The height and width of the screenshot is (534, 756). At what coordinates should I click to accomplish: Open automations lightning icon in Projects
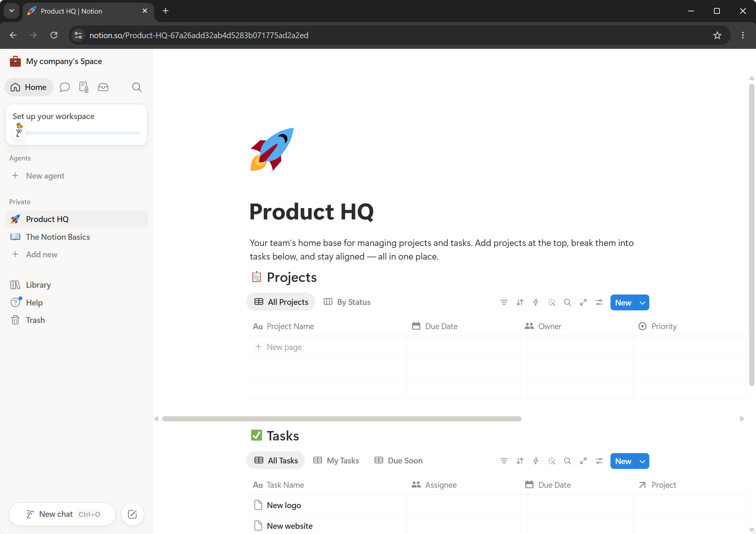click(x=536, y=302)
